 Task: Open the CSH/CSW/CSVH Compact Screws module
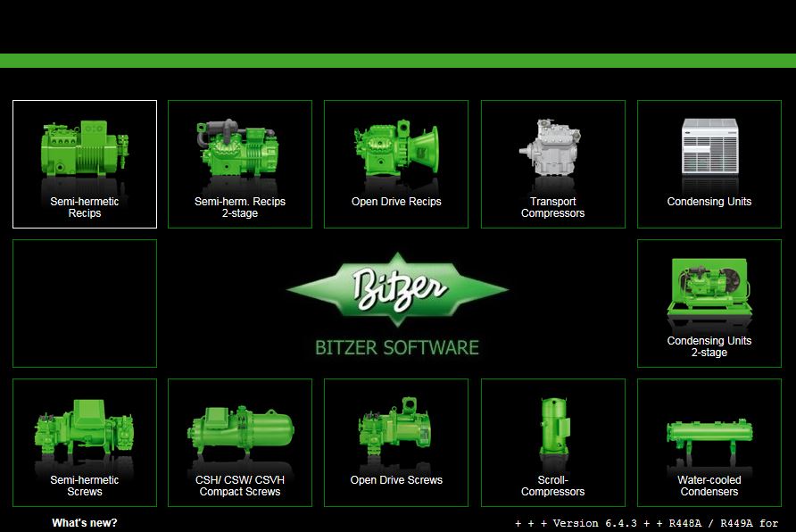click(239, 442)
